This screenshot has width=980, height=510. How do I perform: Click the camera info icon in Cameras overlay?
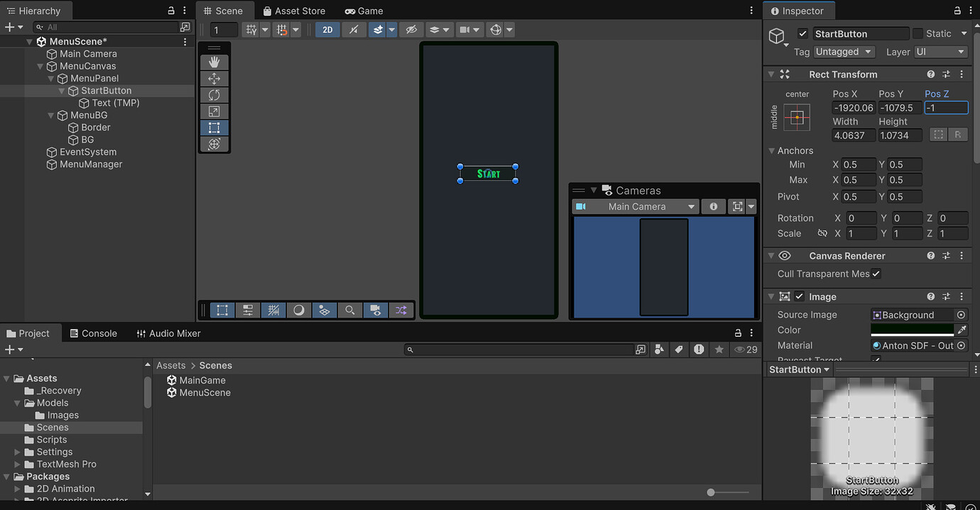coord(713,206)
